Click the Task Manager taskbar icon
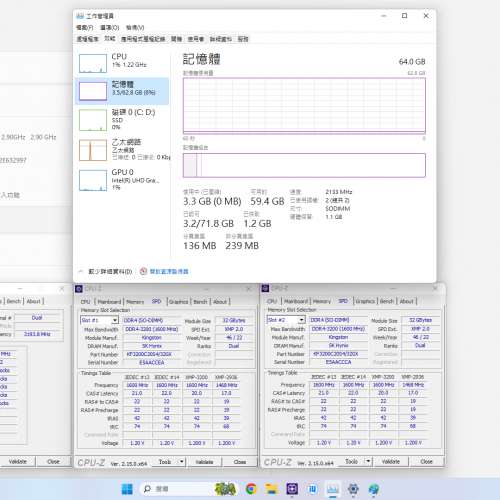This screenshot has height=500, width=500. pos(333,489)
